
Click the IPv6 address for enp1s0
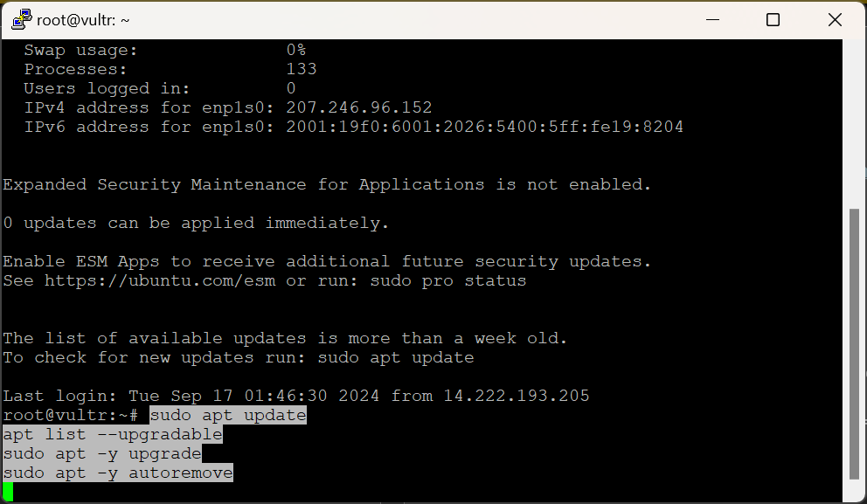point(485,128)
